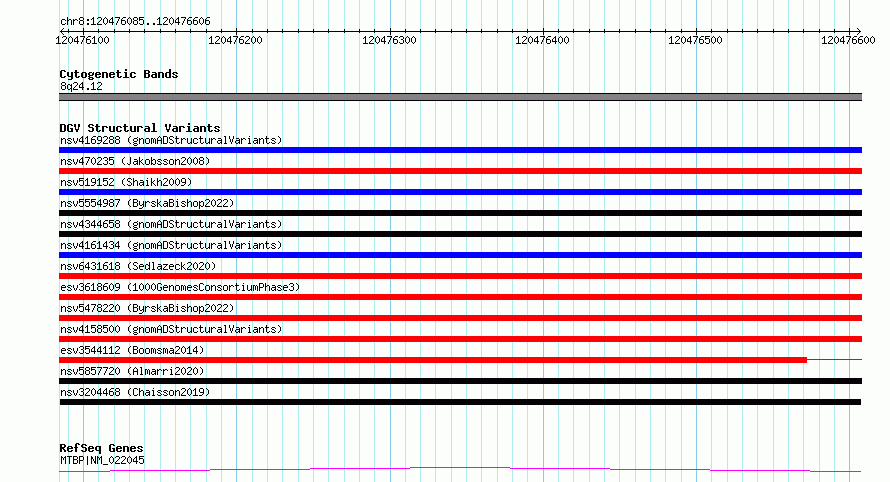
Task: Open variant label nsv4344658 (gnomADStructuralVariants)
Action: click(171, 224)
